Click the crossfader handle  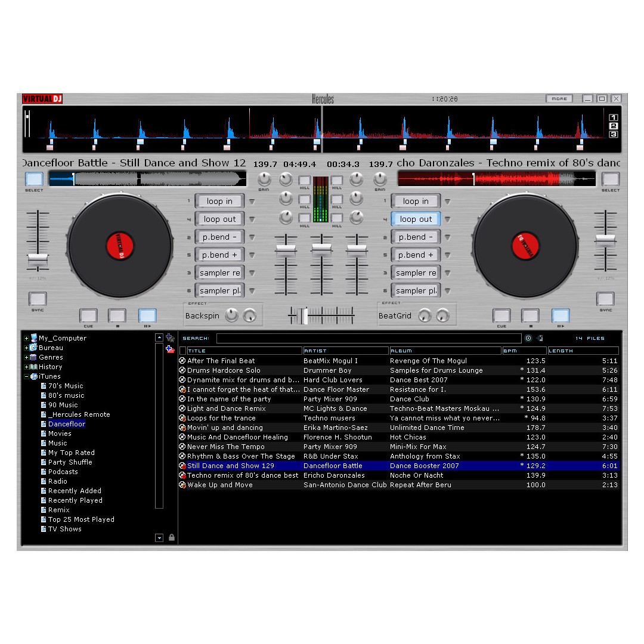click(x=305, y=315)
